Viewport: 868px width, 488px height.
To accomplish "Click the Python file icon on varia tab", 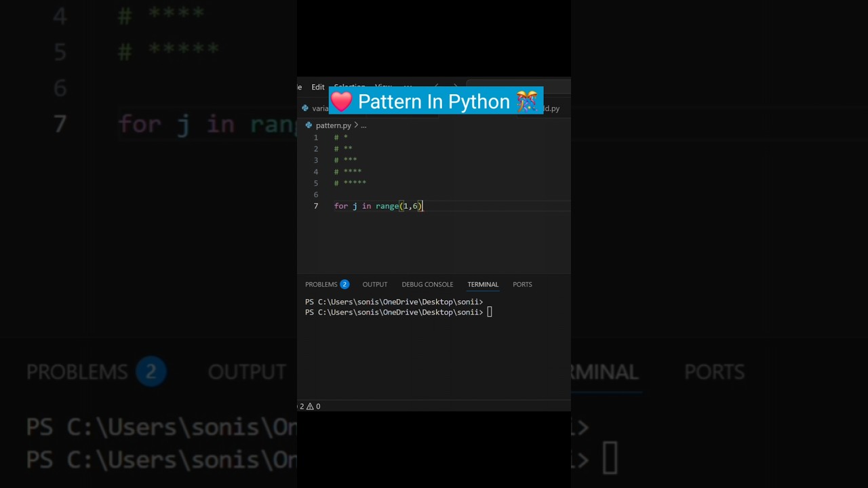I will [305, 108].
